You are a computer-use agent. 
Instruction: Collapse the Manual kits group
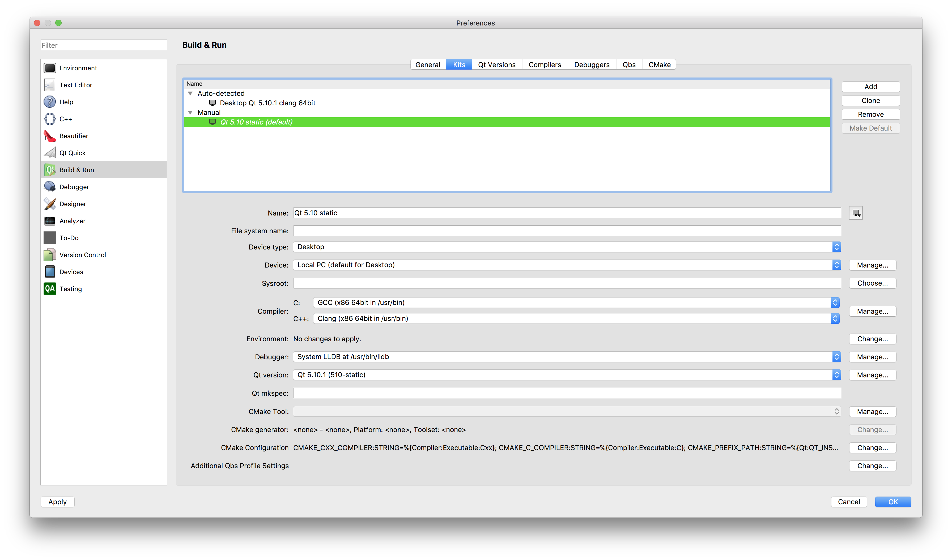click(190, 113)
